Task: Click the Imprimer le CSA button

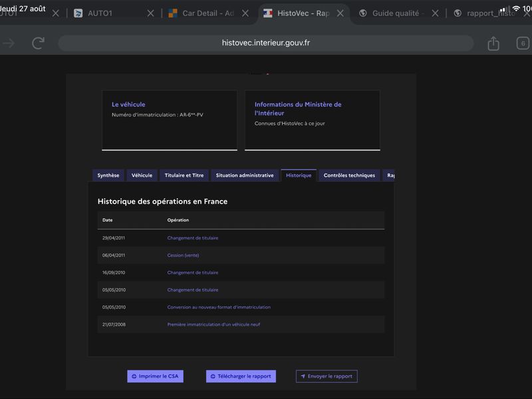Action: point(155,376)
